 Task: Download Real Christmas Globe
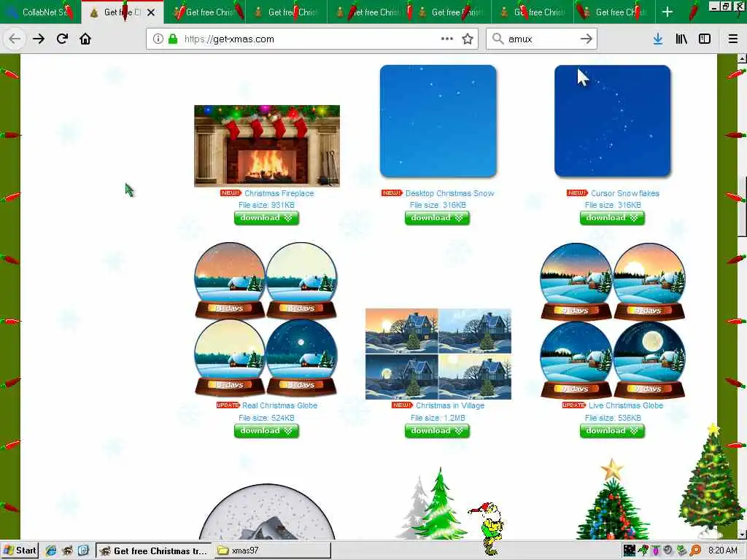[266, 431]
